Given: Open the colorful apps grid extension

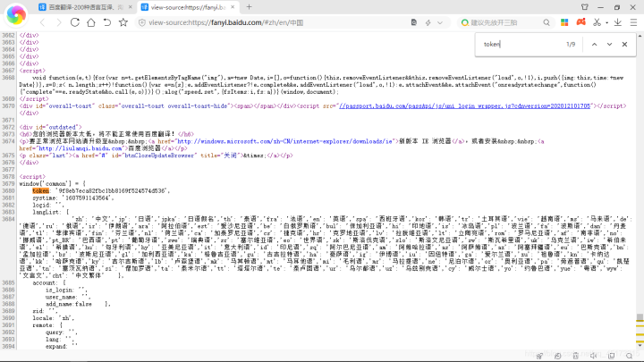Looking at the screenshot, I should click(564, 22).
